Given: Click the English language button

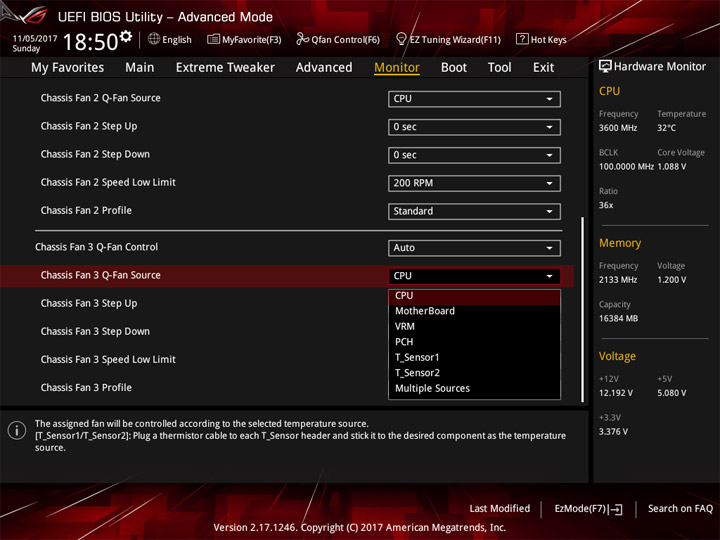Looking at the screenshot, I should [x=170, y=39].
